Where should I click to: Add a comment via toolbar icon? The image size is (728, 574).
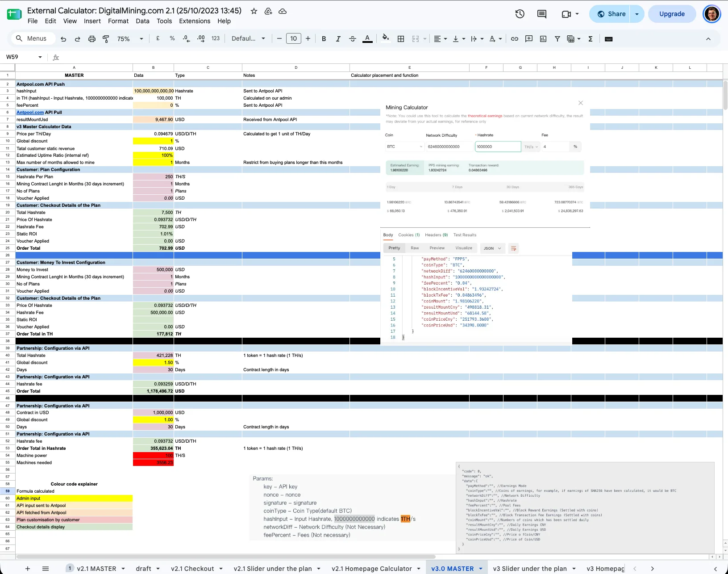point(529,39)
